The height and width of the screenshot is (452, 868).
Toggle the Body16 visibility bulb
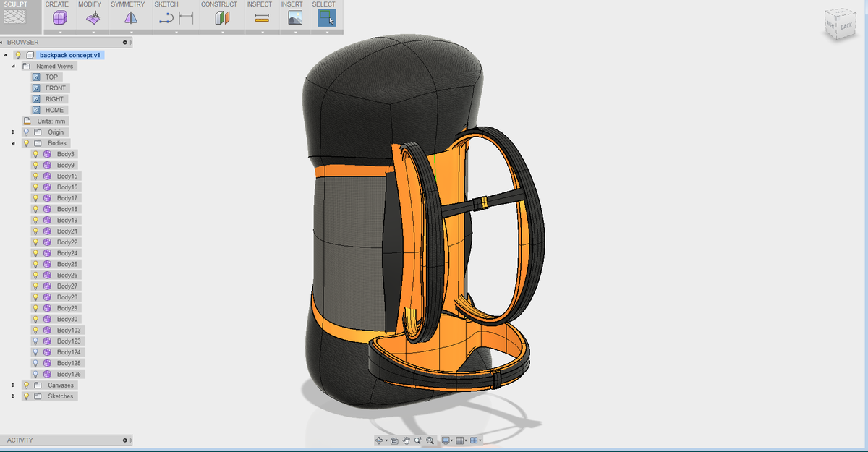35,187
